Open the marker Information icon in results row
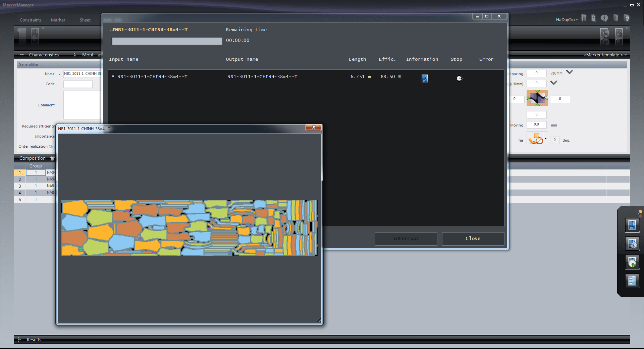 (424, 79)
